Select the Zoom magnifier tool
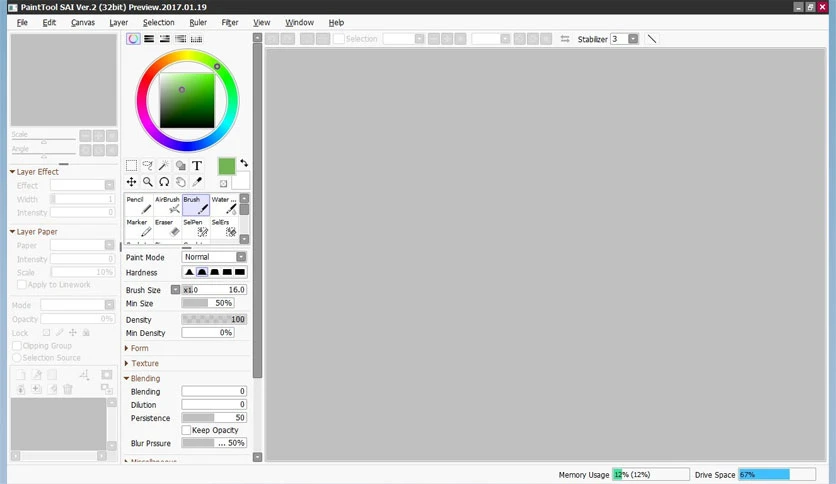Screen dimensions: 836x484 click(x=148, y=182)
